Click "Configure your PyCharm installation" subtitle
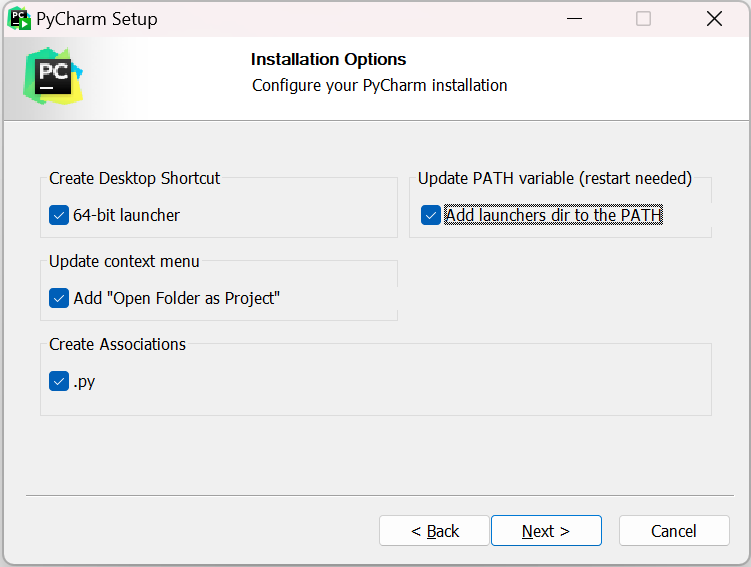This screenshot has height=567, width=751. tap(379, 85)
